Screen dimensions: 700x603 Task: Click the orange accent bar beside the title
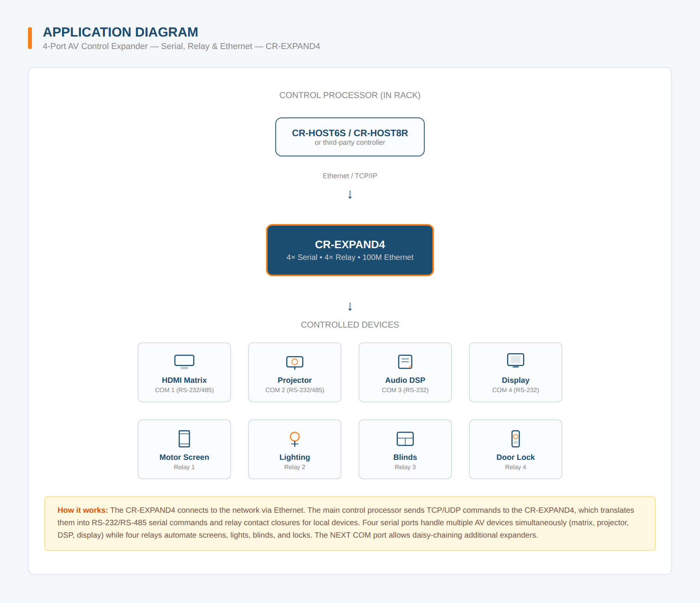pos(30,37)
